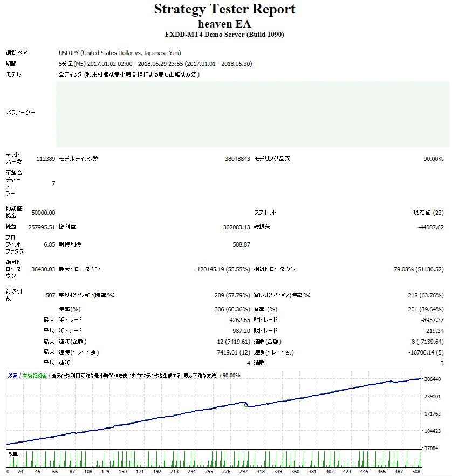Click max drawdown value 120145.19 (55.55%)
This screenshot has height=476, width=452.
point(224,269)
